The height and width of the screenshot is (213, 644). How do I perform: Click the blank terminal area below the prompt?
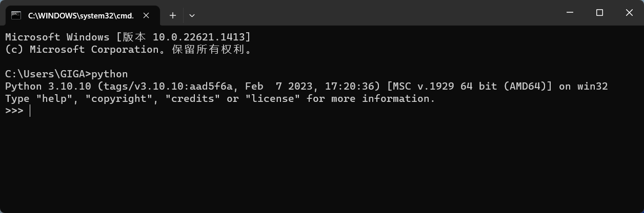point(322,164)
